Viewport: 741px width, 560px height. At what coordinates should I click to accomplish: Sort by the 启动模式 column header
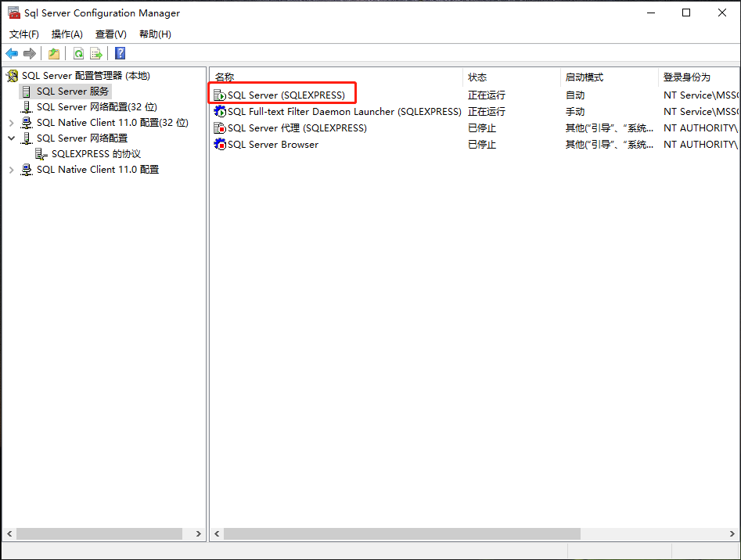[x=609, y=77]
